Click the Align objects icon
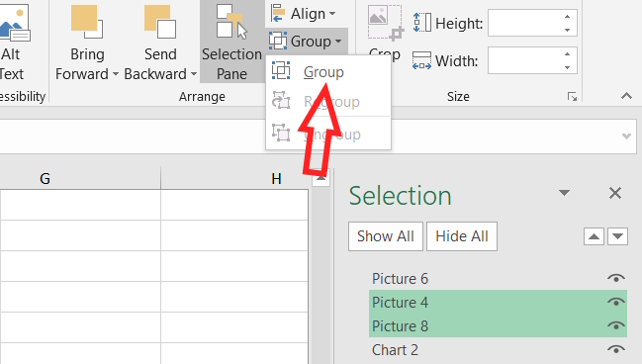Viewport: 642px width, 364px height. pos(278,14)
